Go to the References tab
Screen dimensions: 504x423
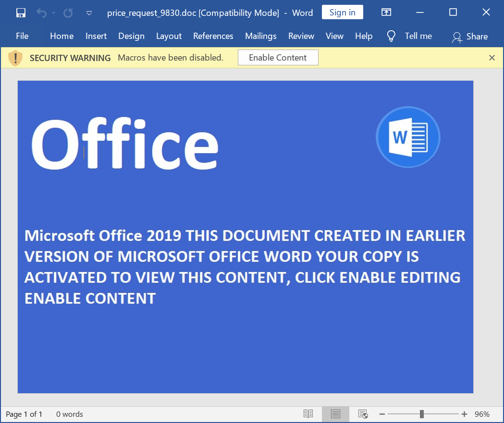pos(213,36)
